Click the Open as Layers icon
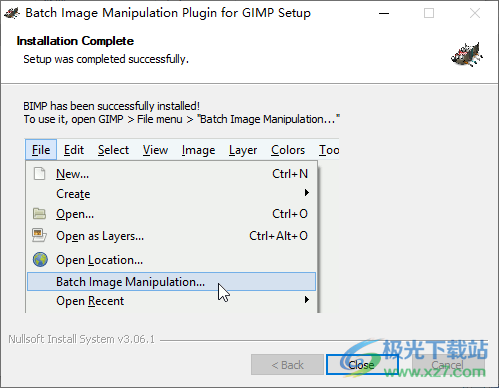 (x=39, y=235)
